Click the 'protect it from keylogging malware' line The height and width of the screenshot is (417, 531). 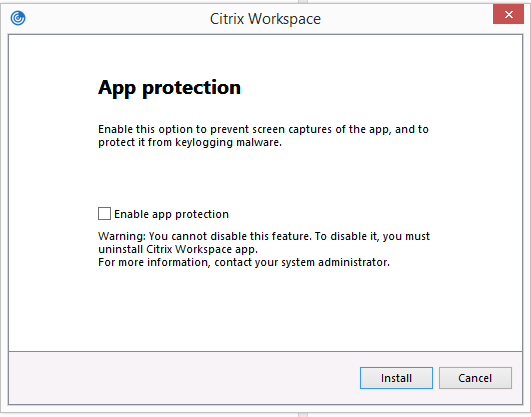coord(190,142)
